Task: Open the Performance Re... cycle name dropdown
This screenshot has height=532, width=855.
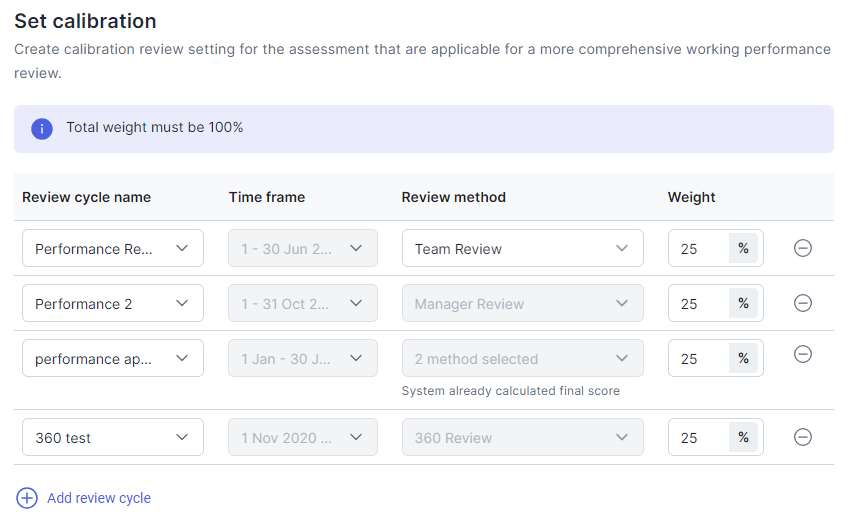Action: point(113,249)
